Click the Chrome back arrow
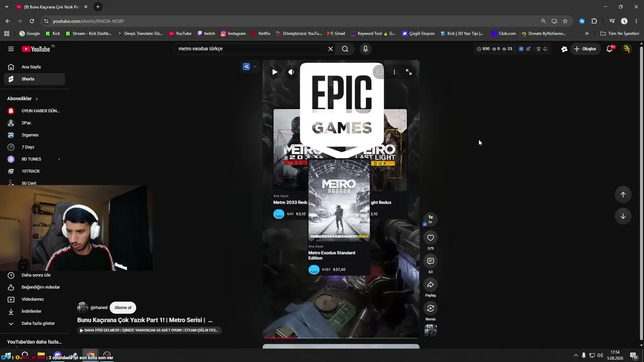644x362 pixels. (x=8, y=21)
